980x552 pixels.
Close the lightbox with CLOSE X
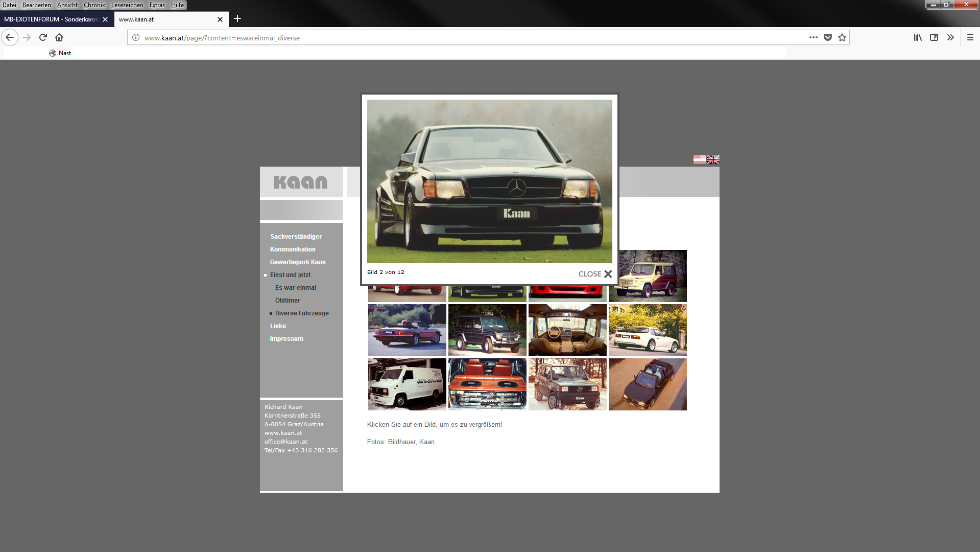[x=595, y=274]
